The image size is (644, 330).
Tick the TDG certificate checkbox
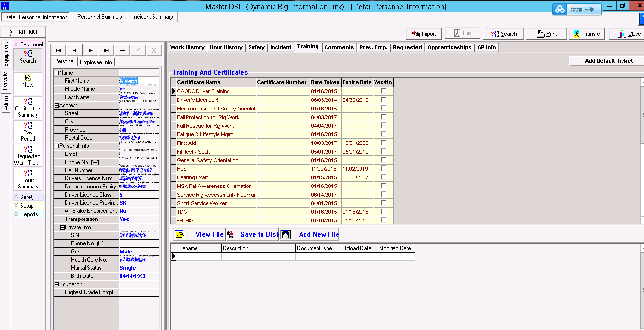(x=383, y=211)
